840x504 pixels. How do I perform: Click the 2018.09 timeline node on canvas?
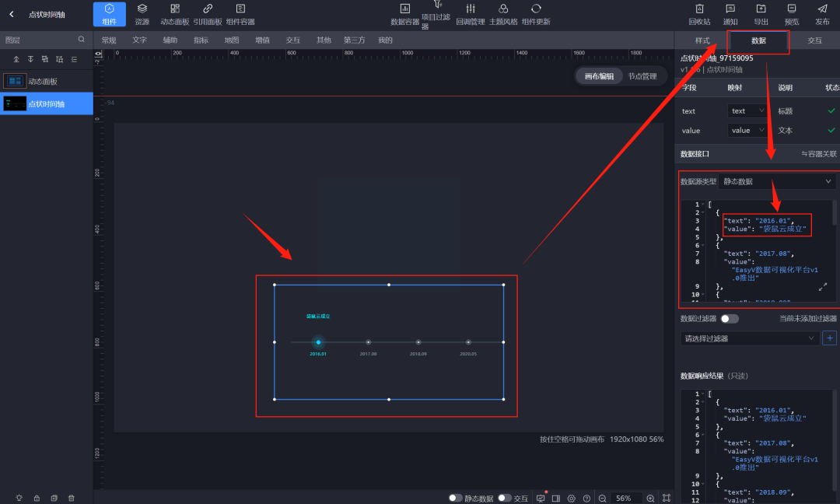(x=418, y=342)
